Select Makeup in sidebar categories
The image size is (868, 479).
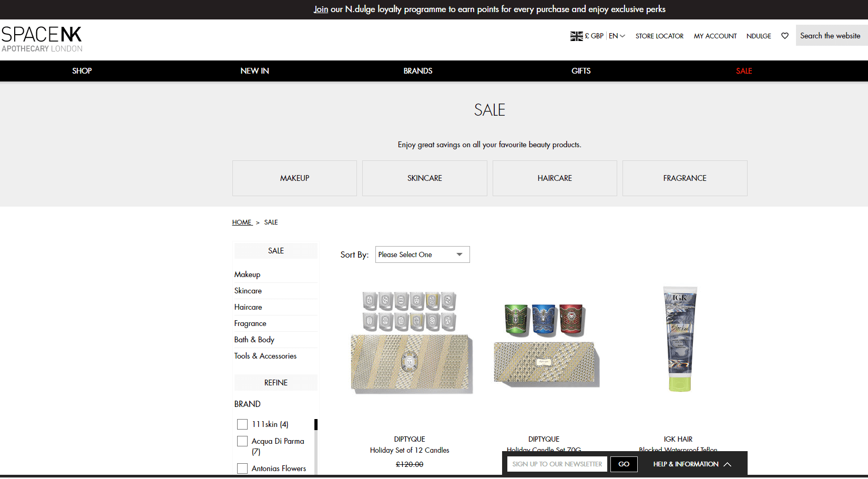click(x=247, y=274)
